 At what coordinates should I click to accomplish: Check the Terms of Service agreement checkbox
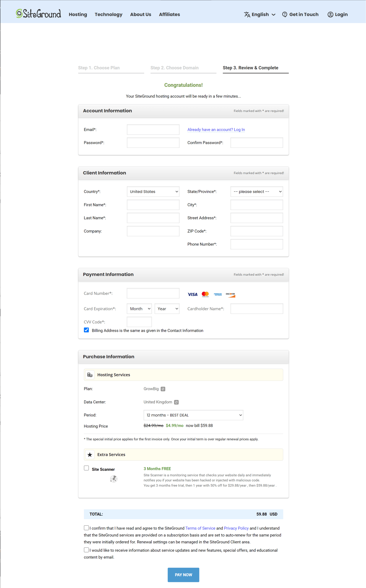coord(86,528)
